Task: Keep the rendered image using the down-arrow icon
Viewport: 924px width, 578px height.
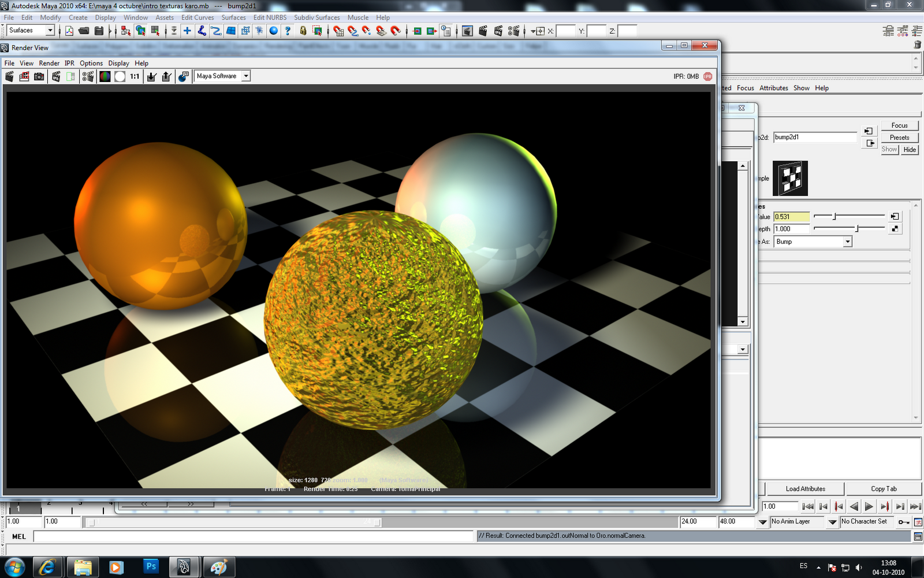Action: pyautogui.click(x=151, y=76)
